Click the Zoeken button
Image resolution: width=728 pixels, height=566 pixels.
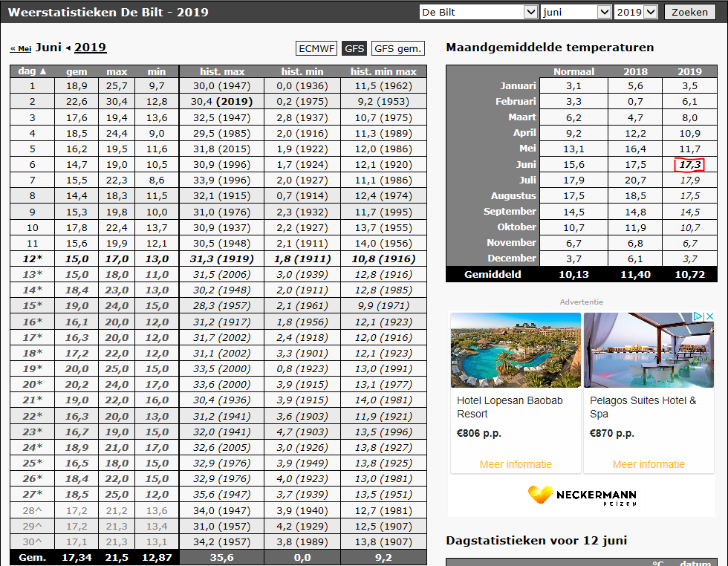(689, 12)
